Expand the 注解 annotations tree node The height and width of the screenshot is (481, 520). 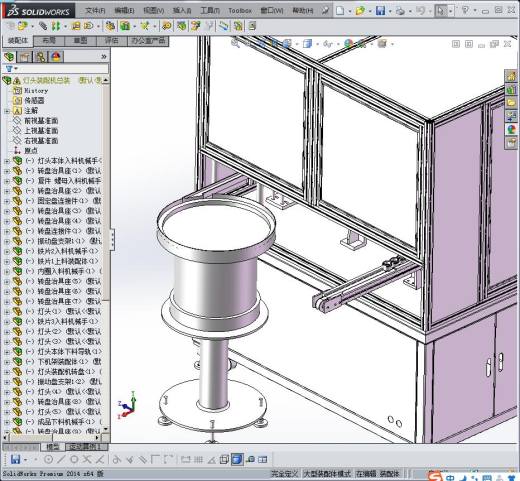tap(7, 111)
